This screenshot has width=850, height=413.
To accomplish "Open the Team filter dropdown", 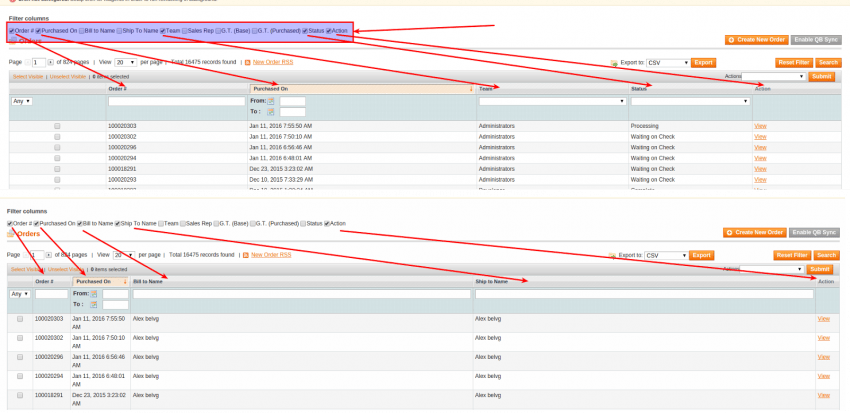I will pyautogui.click(x=552, y=101).
